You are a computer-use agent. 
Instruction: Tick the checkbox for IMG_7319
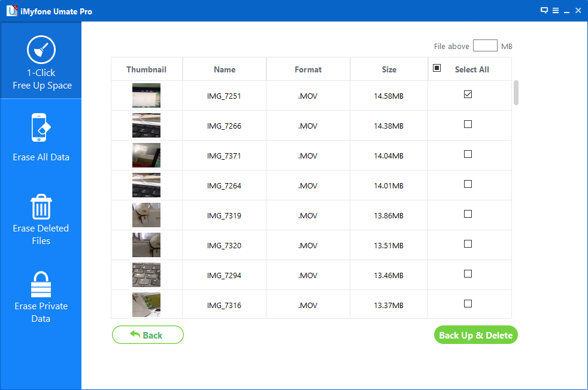(468, 214)
